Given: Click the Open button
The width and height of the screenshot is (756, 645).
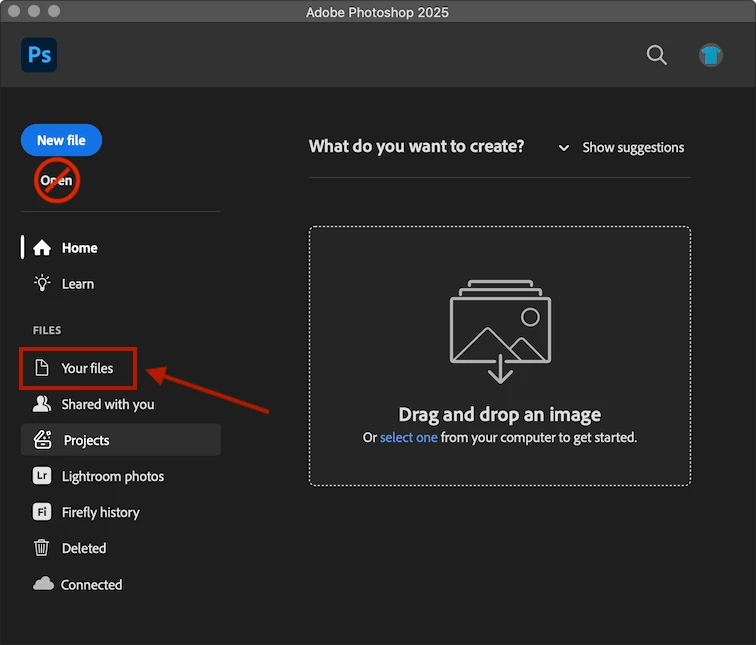Looking at the screenshot, I should pos(56,180).
